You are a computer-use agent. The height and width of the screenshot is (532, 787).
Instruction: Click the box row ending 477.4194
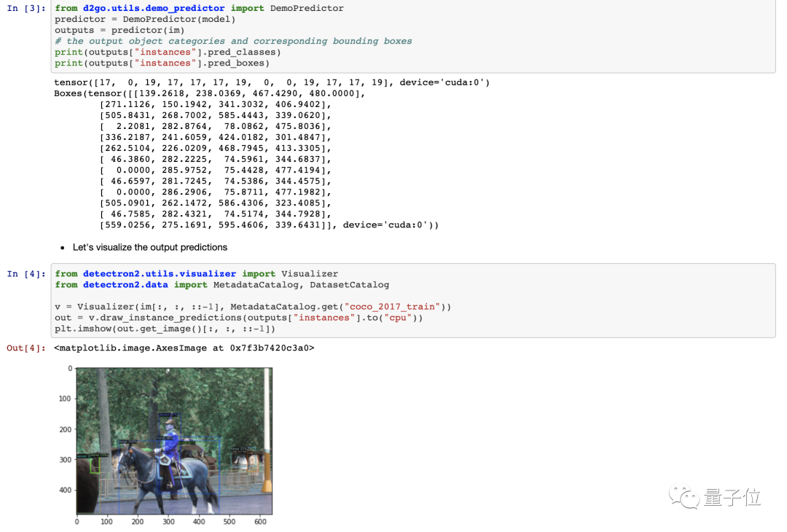pos(215,171)
